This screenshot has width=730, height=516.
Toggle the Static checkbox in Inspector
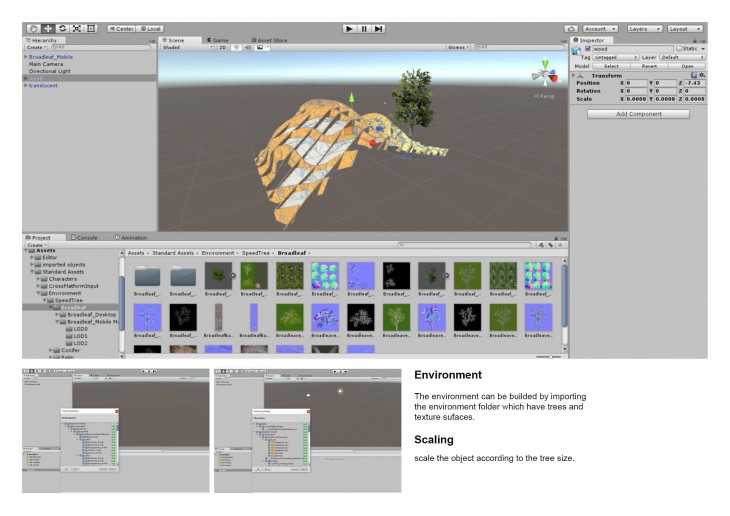[x=679, y=48]
